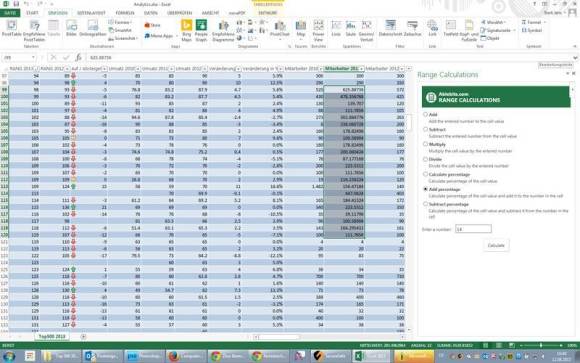
Task: Insert a PivotChart
Action: pyautogui.click(x=280, y=29)
